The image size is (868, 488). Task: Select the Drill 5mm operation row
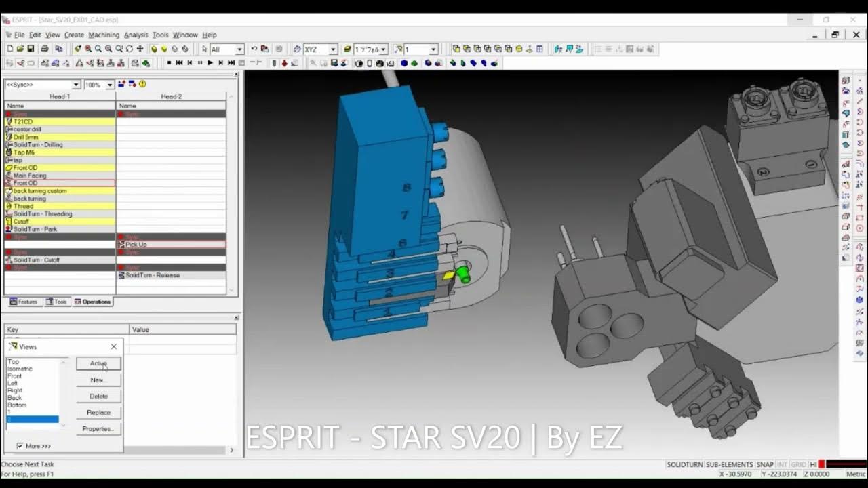click(x=60, y=137)
